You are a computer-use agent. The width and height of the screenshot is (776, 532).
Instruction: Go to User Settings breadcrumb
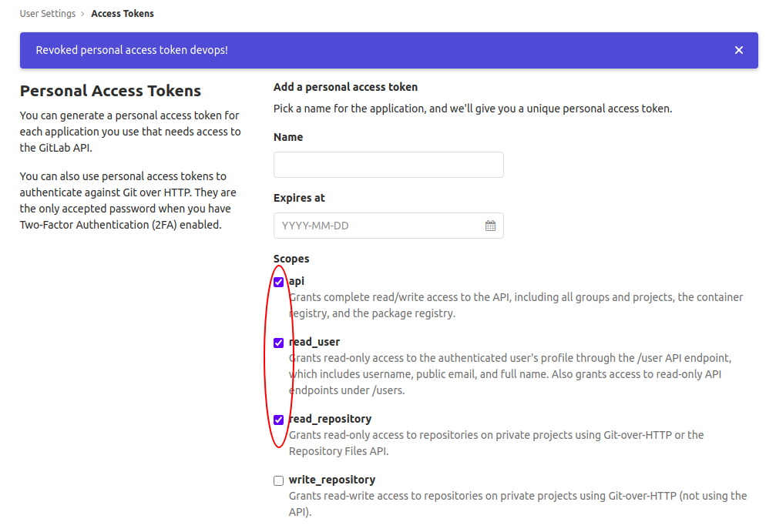(x=48, y=14)
